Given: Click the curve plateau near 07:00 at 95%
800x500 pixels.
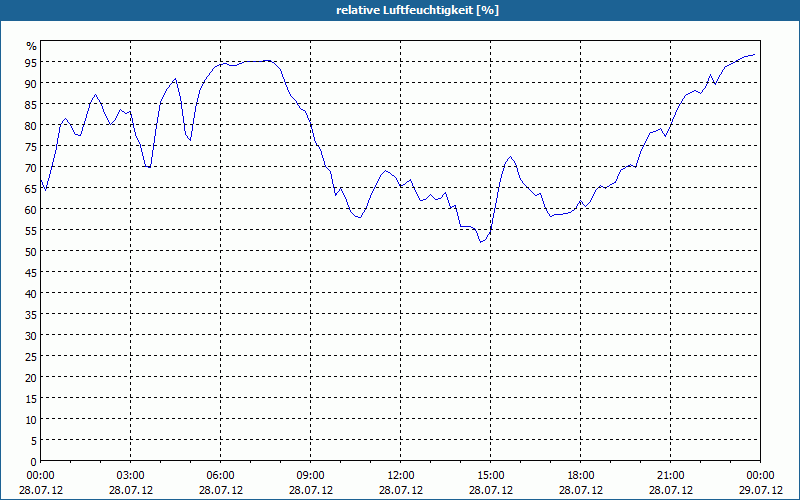Looking at the screenshot, I should tap(255, 61).
